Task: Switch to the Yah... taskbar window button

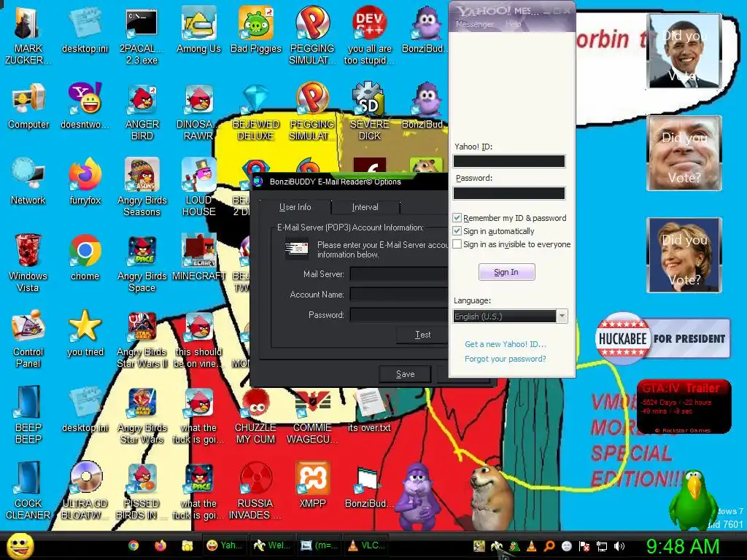Action: [x=224, y=545]
